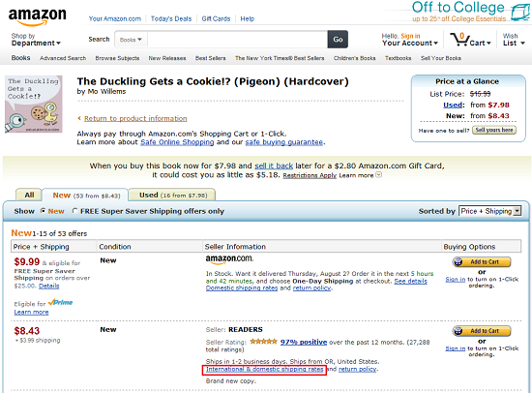Click Used link in Price at a Glance

click(x=453, y=105)
